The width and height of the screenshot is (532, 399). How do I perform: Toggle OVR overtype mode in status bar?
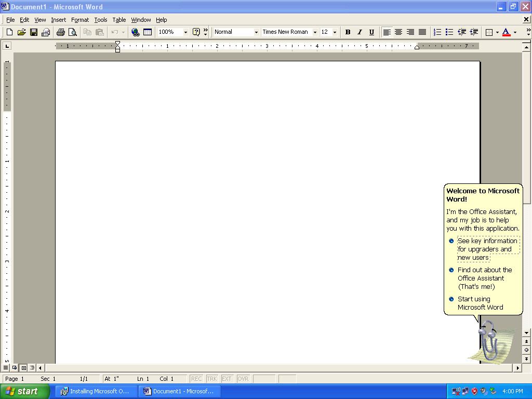click(x=243, y=379)
